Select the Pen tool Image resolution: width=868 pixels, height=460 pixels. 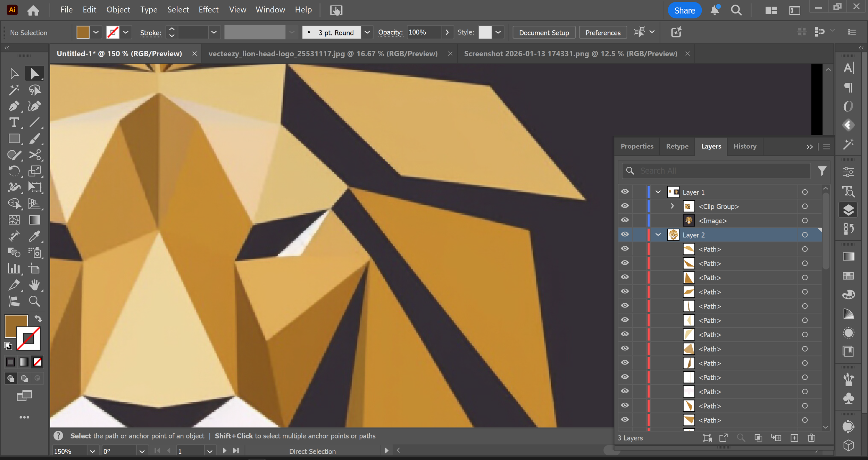click(14, 106)
